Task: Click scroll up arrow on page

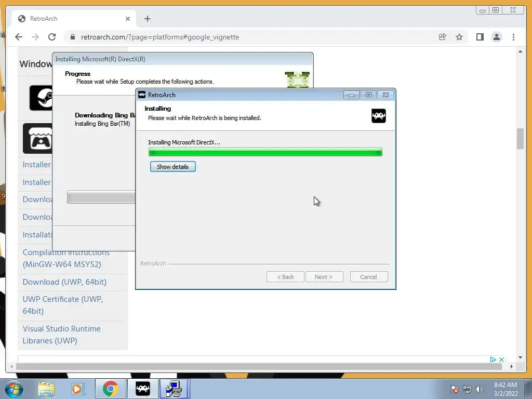Action: coord(520,51)
